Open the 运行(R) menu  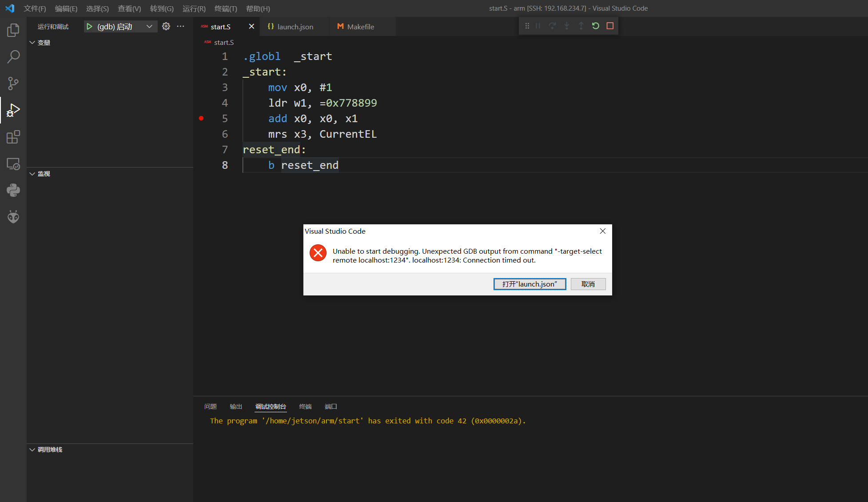[x=194, y=8]
